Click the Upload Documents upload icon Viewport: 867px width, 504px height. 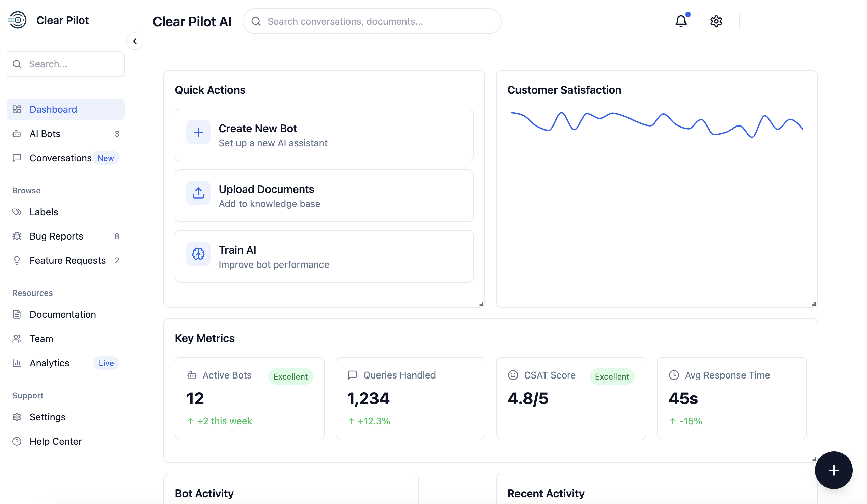(x=198, y=193)
